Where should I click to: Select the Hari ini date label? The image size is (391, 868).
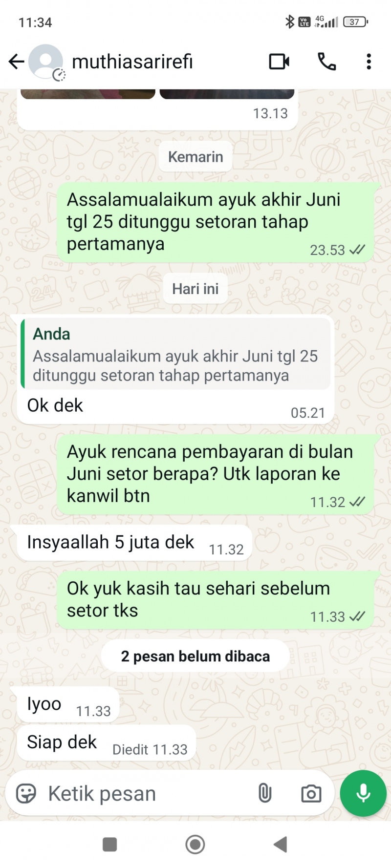tap(195, 289)
